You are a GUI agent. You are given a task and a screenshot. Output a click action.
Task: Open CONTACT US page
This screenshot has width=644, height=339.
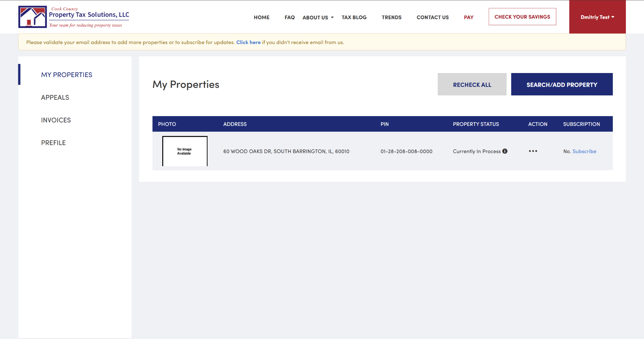(x=433, y=17)
